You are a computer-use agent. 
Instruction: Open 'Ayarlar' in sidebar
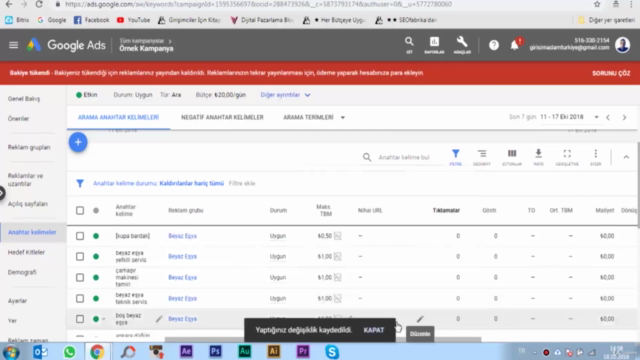pos(18,301)
